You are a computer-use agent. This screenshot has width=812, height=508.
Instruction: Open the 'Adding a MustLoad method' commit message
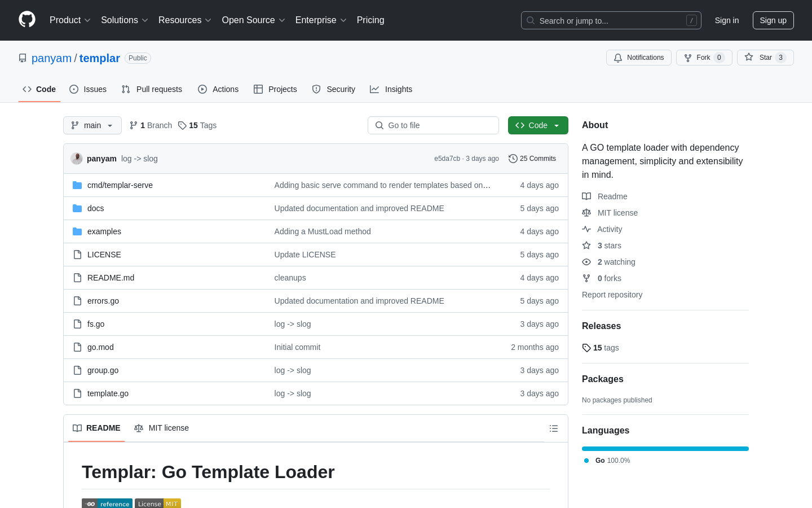pyautogui.click(x=323, y=231)
